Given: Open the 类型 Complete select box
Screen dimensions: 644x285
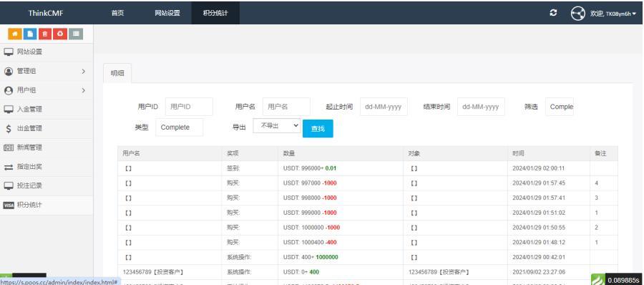Looking at the screenshot, I should (180, 127).
